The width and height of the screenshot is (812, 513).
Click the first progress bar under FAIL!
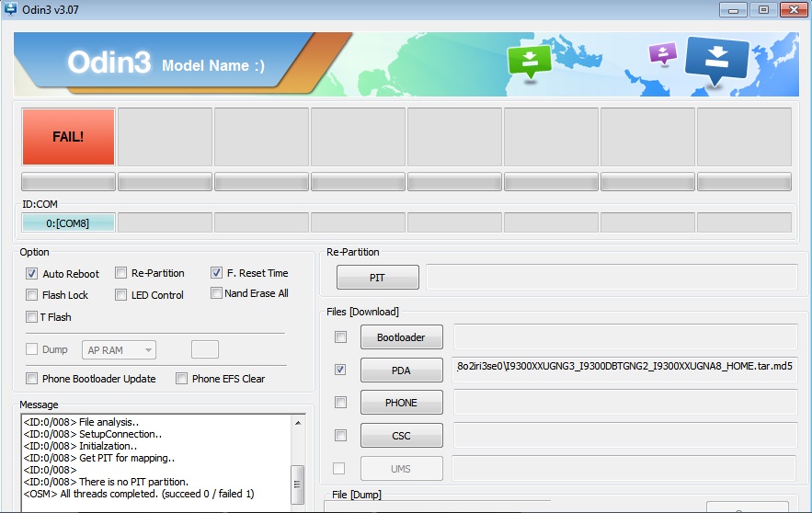coord(68,182)
